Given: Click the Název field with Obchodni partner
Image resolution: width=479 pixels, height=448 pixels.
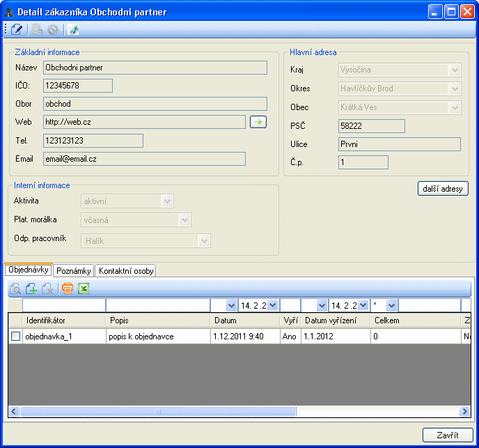Looking at the screenshot, I should (155, 68).
